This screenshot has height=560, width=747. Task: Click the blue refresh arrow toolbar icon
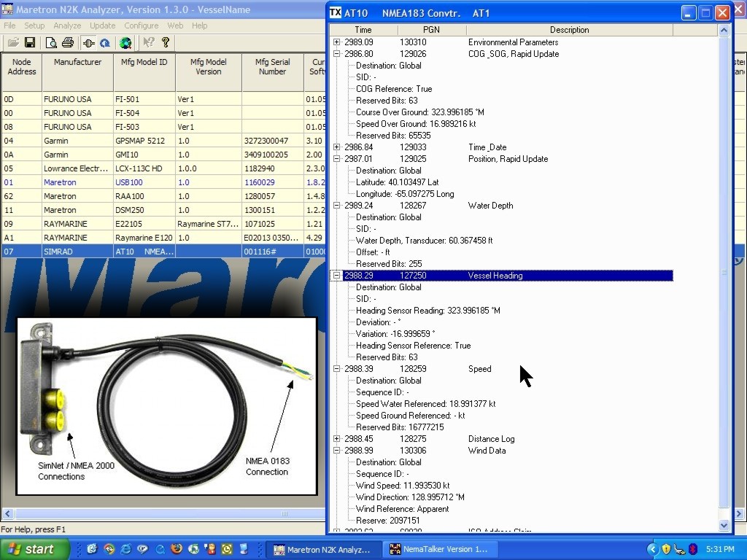point(105,43)
